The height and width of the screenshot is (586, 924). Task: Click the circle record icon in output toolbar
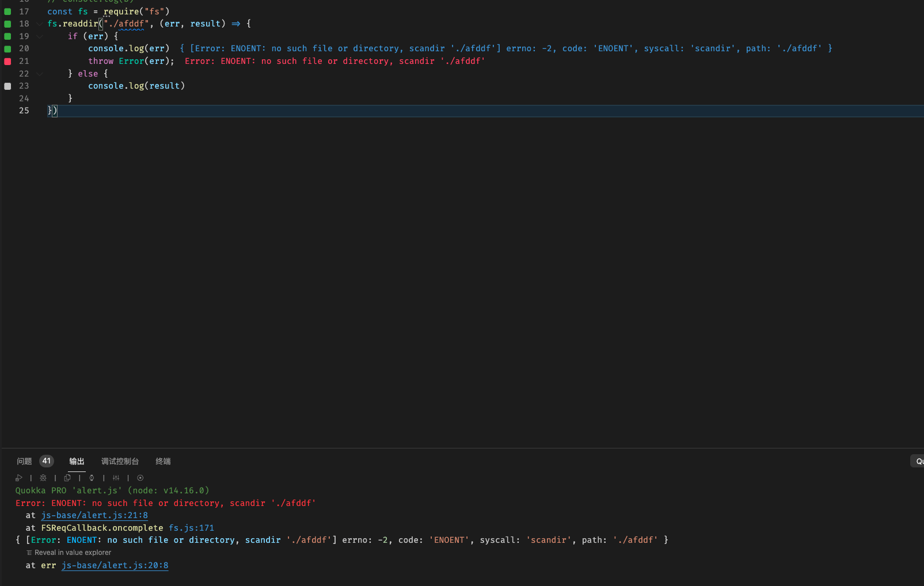(x=140, y=478)
